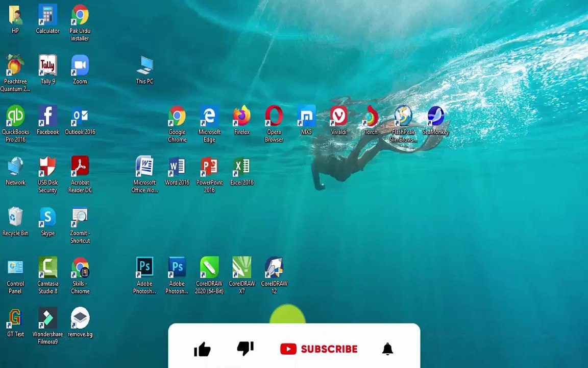Launch the Vivaldi browser shortcut
Screen dimensions: 588x368
338,116
